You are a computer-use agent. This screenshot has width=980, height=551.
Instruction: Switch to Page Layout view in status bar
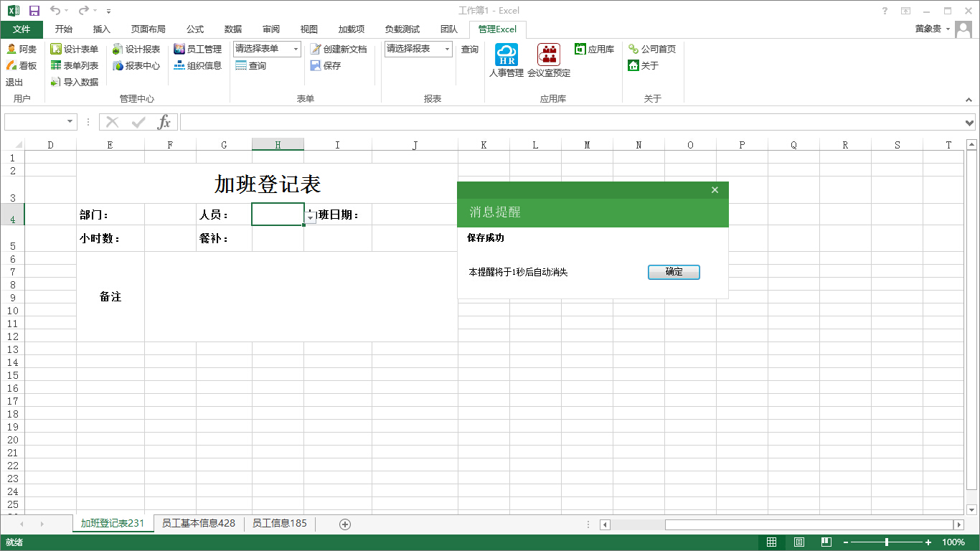pyautogui.click(x=799, y=542)
